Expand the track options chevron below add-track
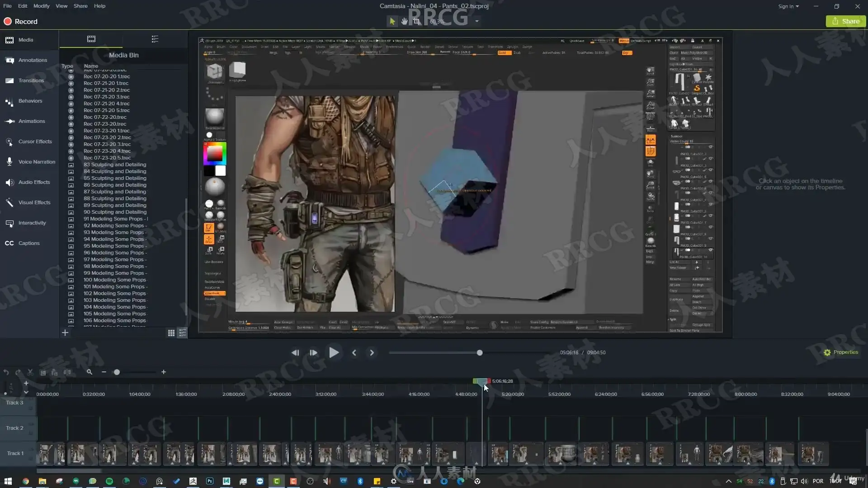Image resolution: width=868 pixels, height=488 pixels. click(26, 392)
